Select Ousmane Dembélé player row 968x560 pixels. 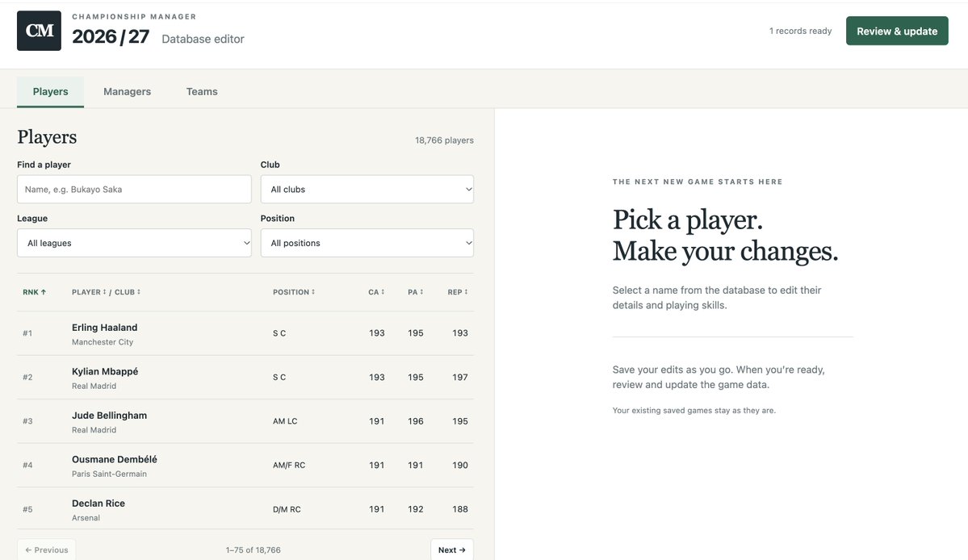[245, 466]
